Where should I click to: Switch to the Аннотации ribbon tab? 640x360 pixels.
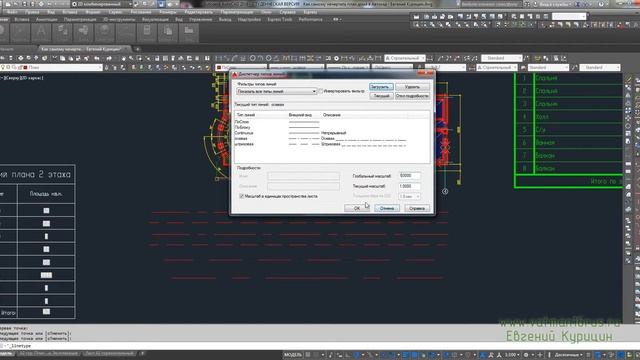pos(46,19)
